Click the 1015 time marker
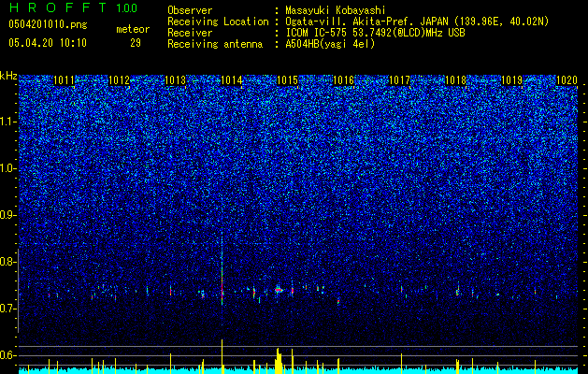The image size is (588, 374). pyautogui.click(x=287, y=80)
